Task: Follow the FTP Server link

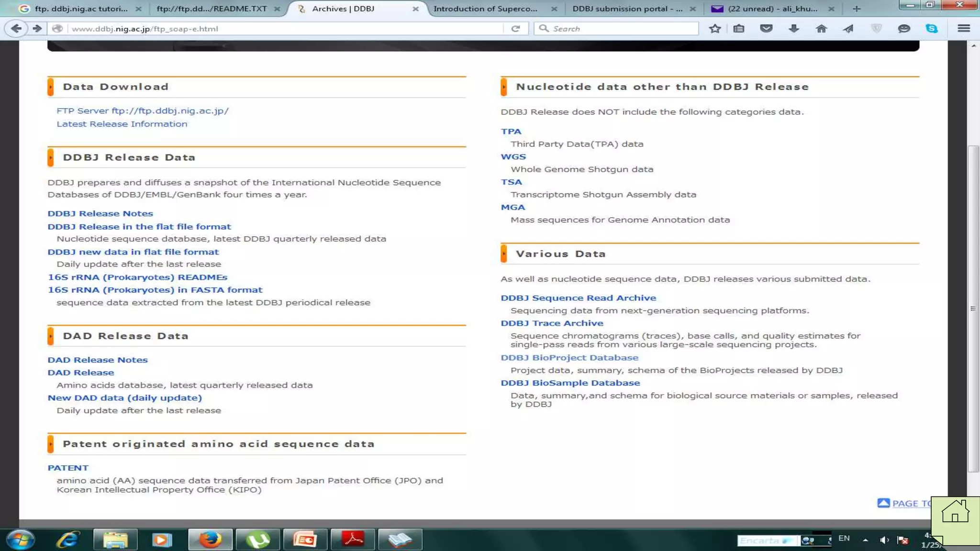Action: point(143,110)
